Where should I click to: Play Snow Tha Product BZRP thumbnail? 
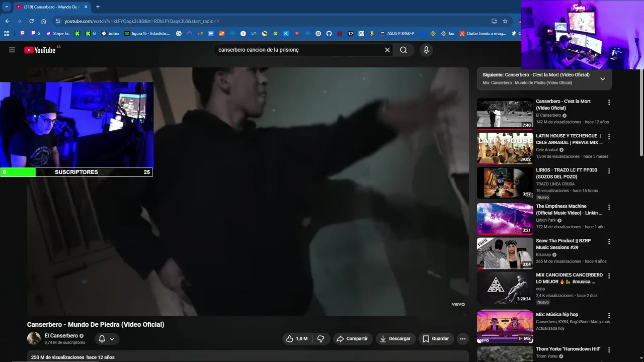(x=505, y=253)
